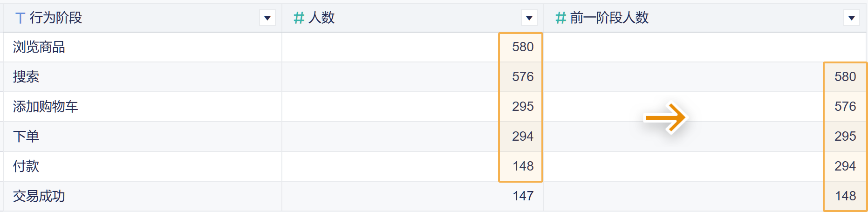The image size is (868, 212).
Task: Select the 交易成功 cell
Action: pyautogui.click(x=39, y=196)
